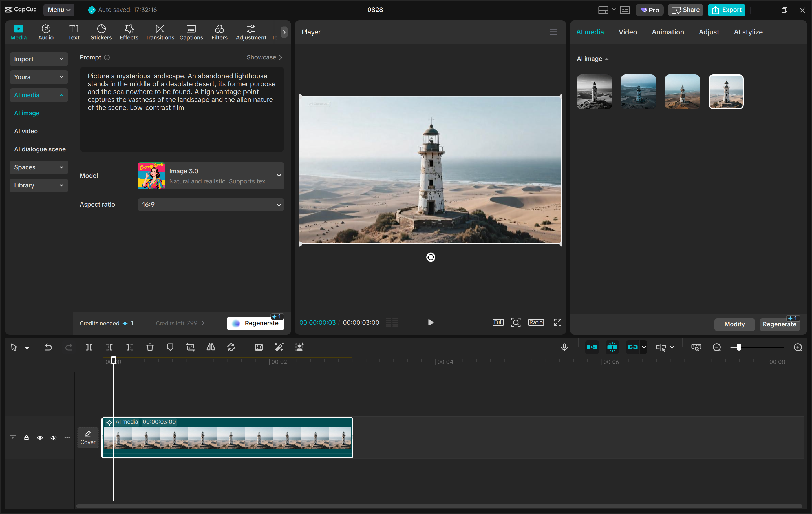Open the Filters panel
Image resolution: width=812 pixels, height=514 pixels.
(x=219, y=32)
